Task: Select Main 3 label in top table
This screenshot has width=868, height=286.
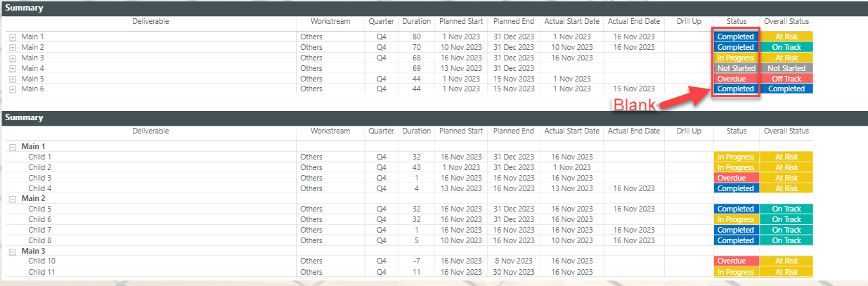Action: (x=32, y=58)
